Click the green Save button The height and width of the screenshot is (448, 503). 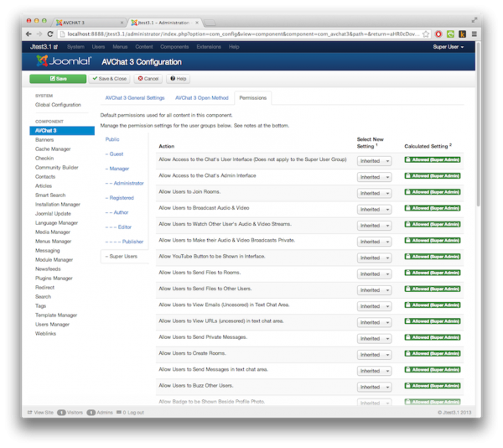coord(58,79)
